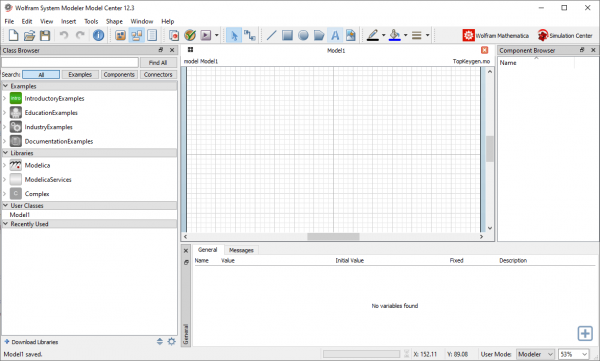The height and width of the screenshot is (361, 600).
Task: Open the Tools menu
Action: click(91, 21)
